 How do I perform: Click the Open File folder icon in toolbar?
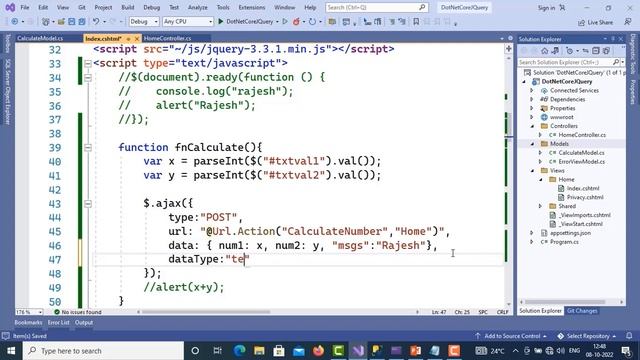point(61,22)
